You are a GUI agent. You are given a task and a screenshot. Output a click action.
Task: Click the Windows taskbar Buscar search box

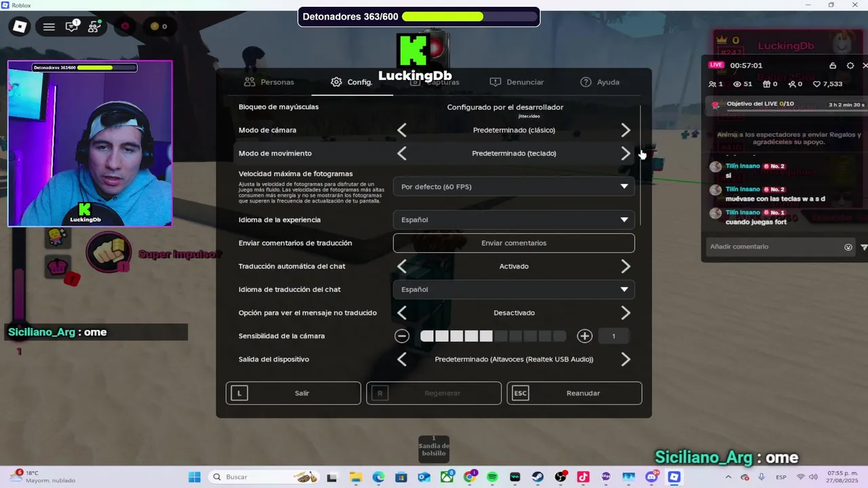pyautogui.click(x=265, y=477)
